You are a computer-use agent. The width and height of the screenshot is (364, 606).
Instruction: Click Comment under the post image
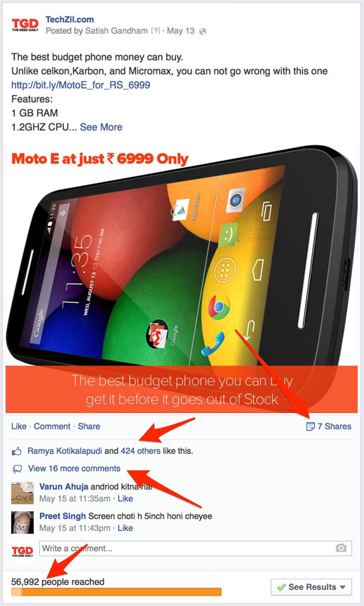tap(52, 426)
